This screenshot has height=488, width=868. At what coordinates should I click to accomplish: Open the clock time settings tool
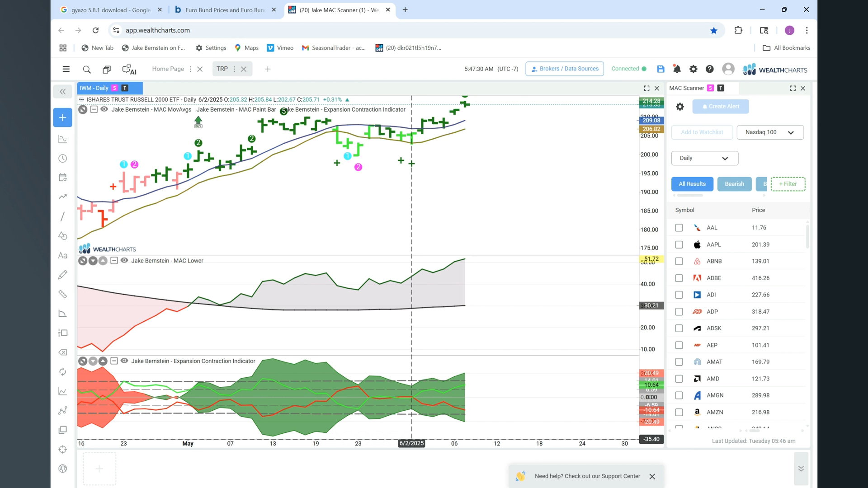[63, 158]
